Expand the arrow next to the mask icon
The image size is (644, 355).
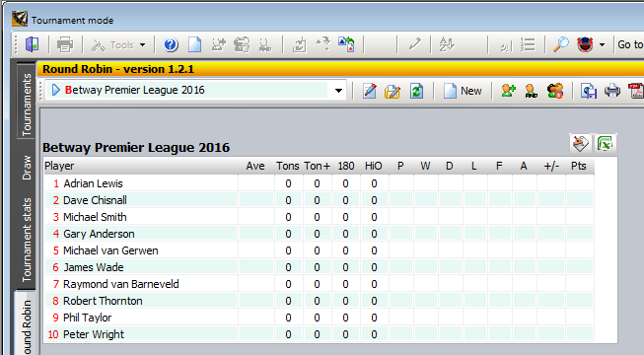coord(603,44)
